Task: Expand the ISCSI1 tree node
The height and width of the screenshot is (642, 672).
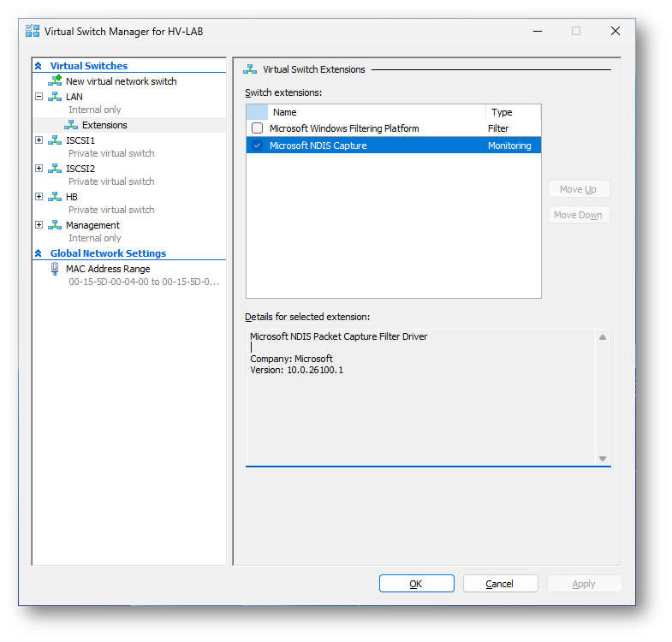Action: (x=39, y=140)
